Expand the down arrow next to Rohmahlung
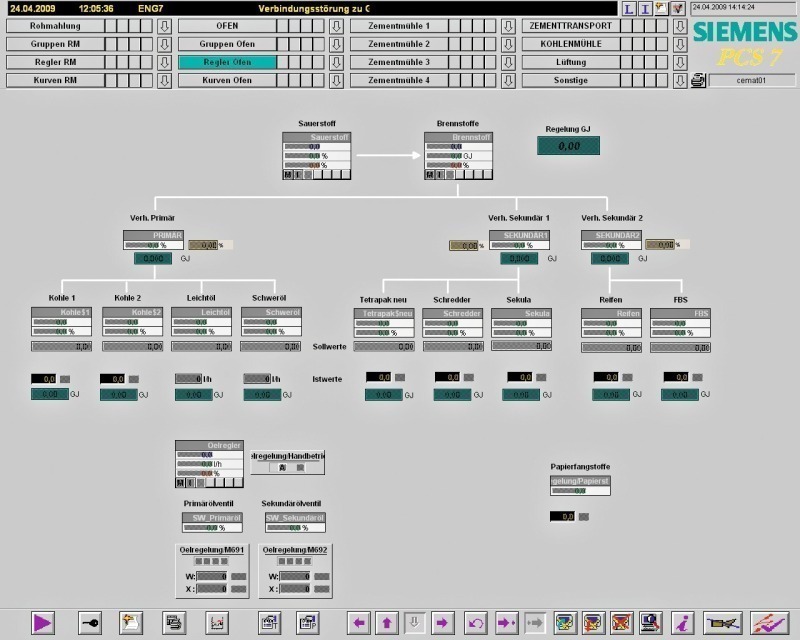Viewport: 800px width, 640px height. pos(164,26)
